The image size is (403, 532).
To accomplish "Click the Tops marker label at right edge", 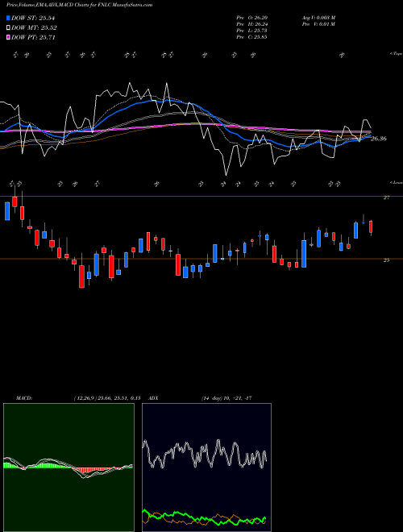I will (396, 54).
